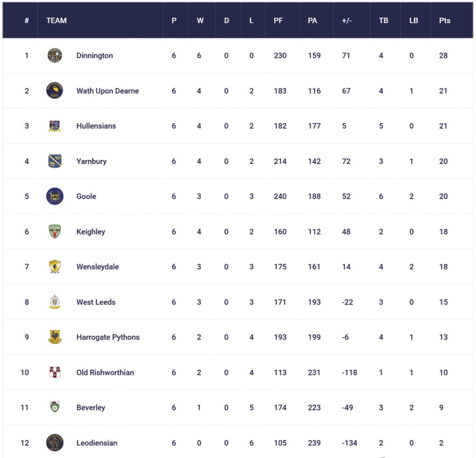Click the LB column header
Image resolution: width=476 pixels, height=458 pixels.
click(414, 20)
